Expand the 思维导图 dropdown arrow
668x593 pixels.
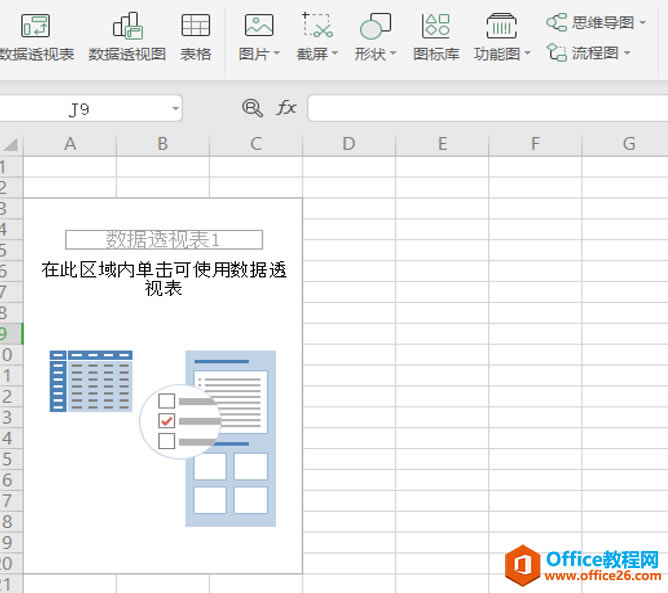(x=643, y=22)
